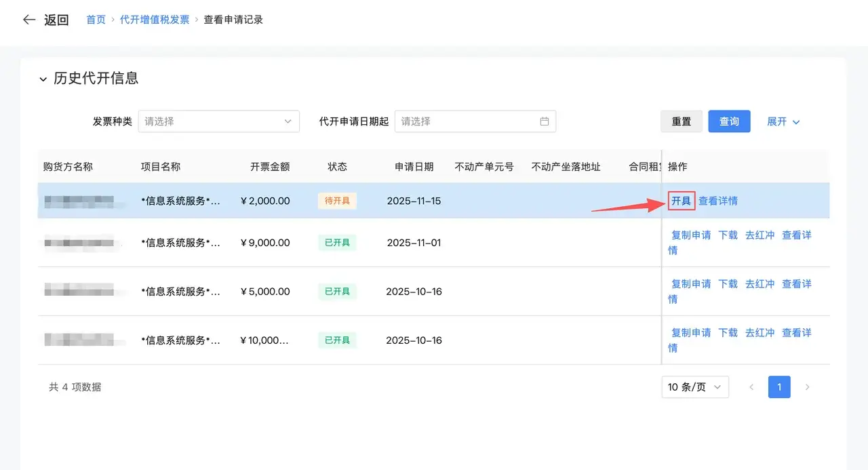Click the ¥2,000.00 amount cell
Viewport: 868px width, 470px height.
[265, 201]
